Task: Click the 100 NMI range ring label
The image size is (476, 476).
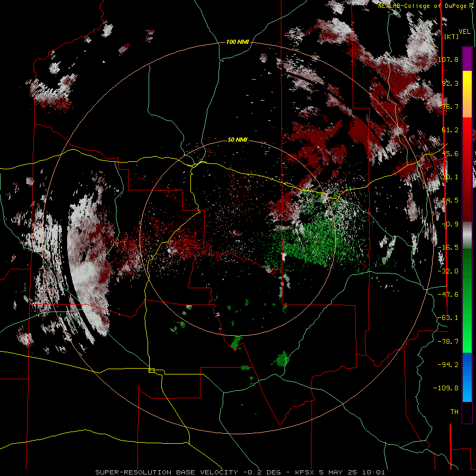Action: tap(237, 42)
